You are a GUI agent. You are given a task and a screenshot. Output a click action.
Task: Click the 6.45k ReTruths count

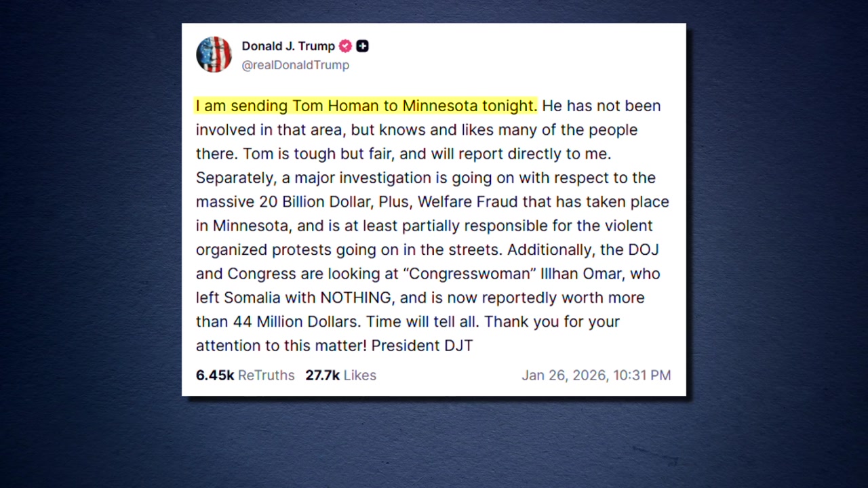click(x=245, y=375)
